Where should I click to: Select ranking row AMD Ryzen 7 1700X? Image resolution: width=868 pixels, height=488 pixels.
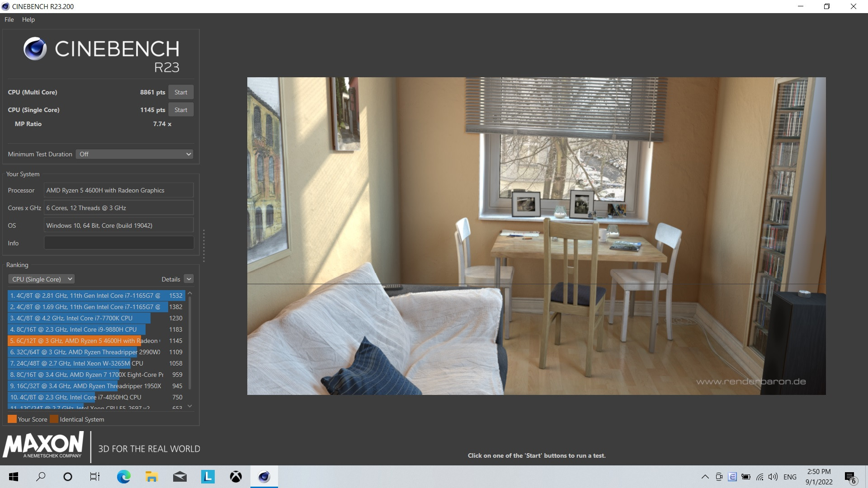coord(96,375)
